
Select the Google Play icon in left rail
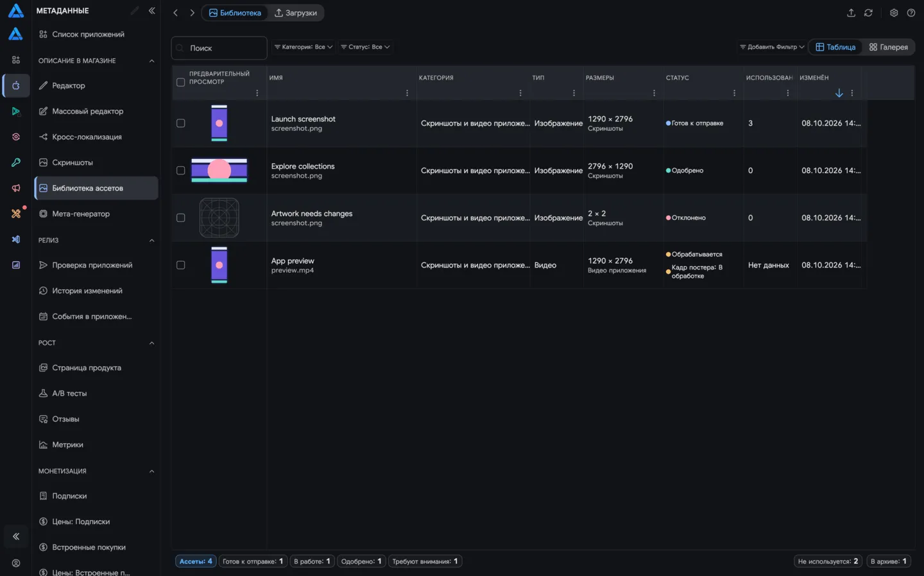[16, 111]
